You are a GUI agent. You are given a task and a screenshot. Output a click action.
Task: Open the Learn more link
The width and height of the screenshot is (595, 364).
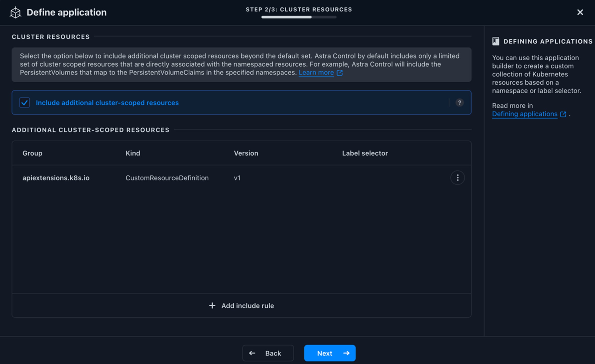pos(316,73)
